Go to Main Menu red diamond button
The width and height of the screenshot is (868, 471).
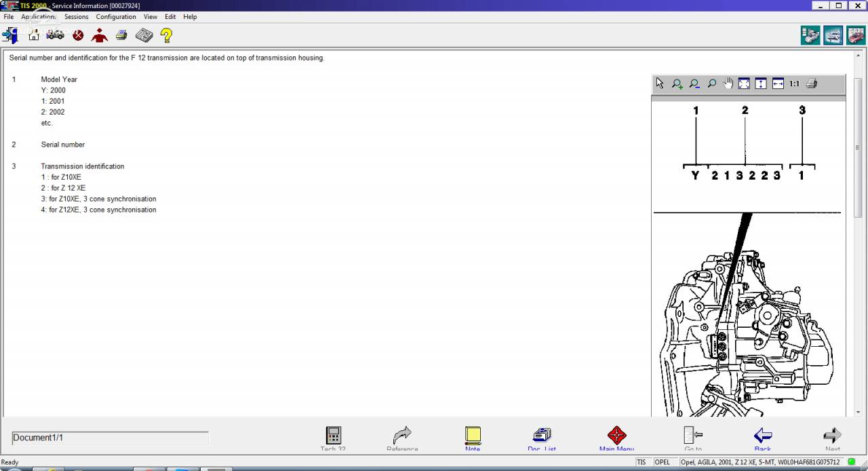point(616,438)
